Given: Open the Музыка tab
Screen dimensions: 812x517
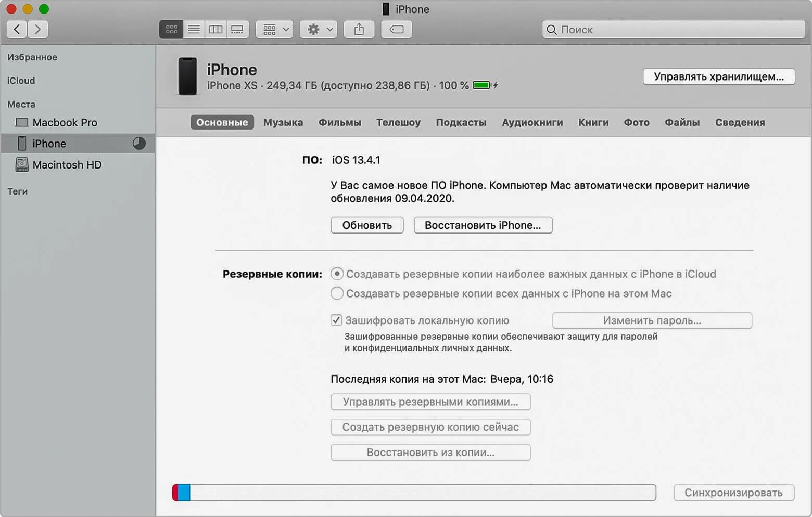Looking at the screenshot, I should pos(283,122).
